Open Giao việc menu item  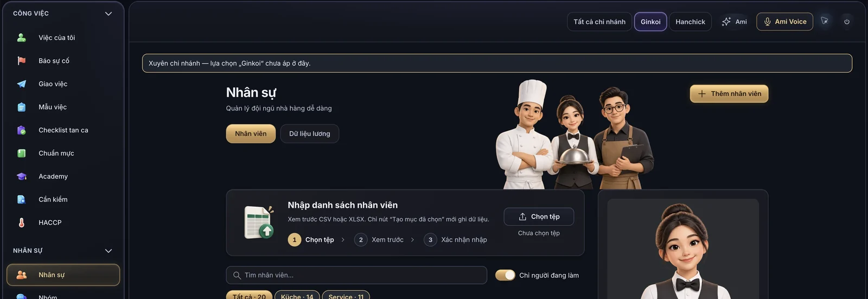pos(63,84)
